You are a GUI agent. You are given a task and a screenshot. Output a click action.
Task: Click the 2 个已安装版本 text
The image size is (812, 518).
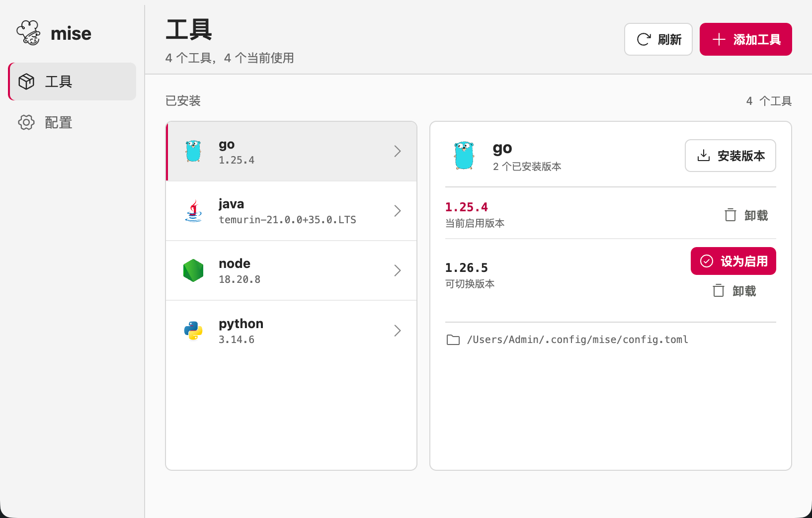tap(527, 167)
